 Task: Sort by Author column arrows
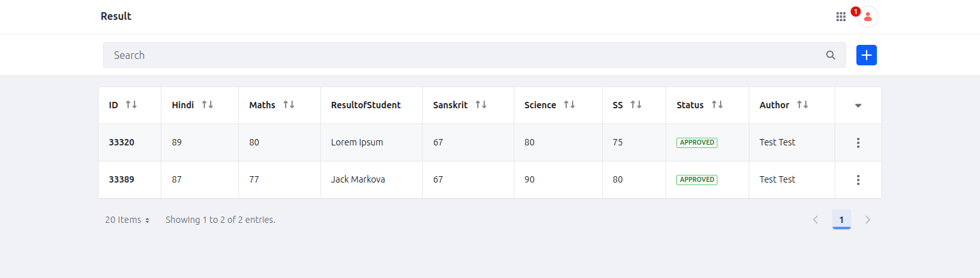803,105
